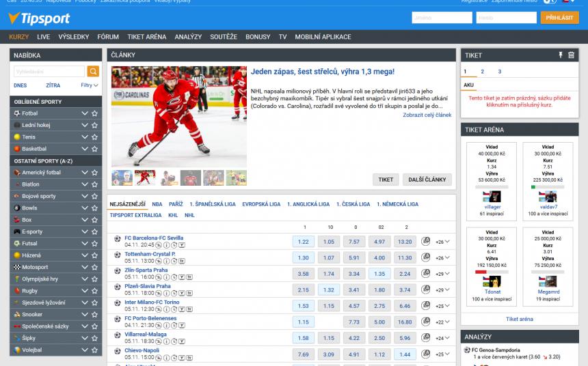The image size is (588, 366).
Task: Expand the Futsal category chevron
Action: coord(85,244)
